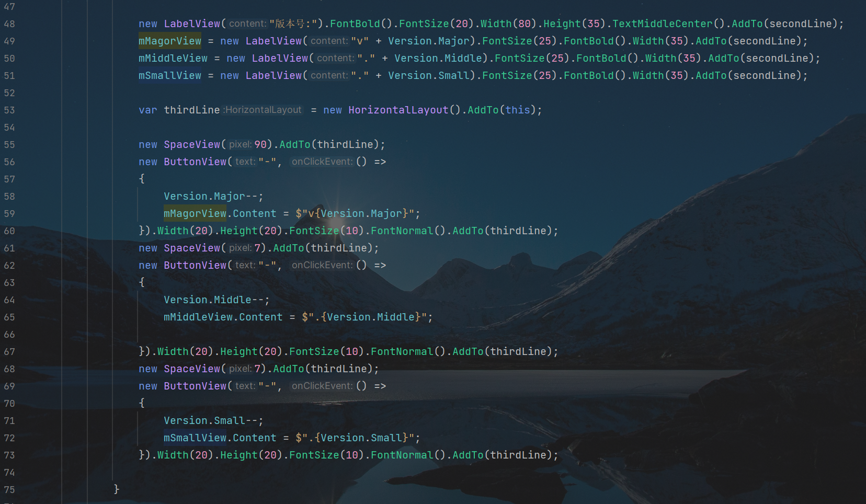
Task: Click Version.Major on line 49
Action: pos(429,41)
